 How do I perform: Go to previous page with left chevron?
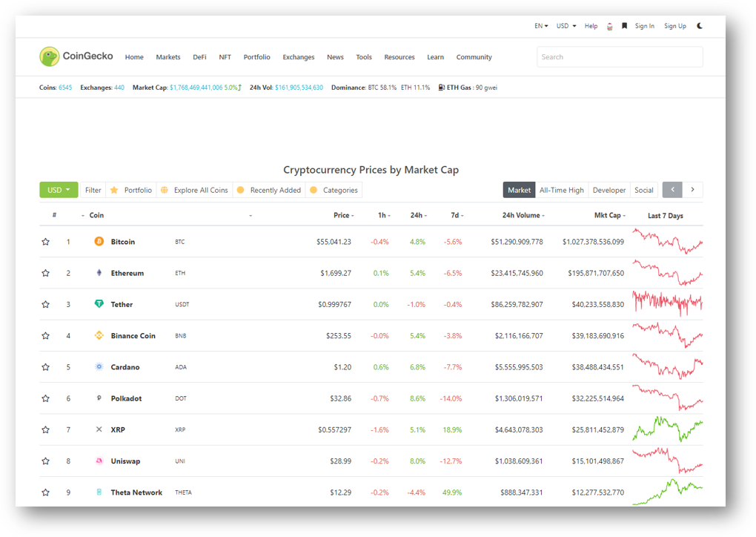click(x=672, y=190)
